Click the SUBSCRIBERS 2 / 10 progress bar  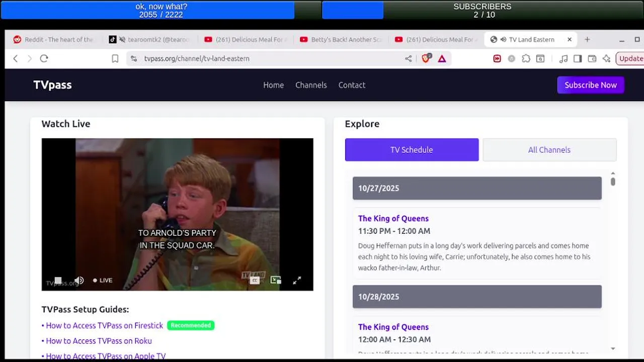coord(482,10)
